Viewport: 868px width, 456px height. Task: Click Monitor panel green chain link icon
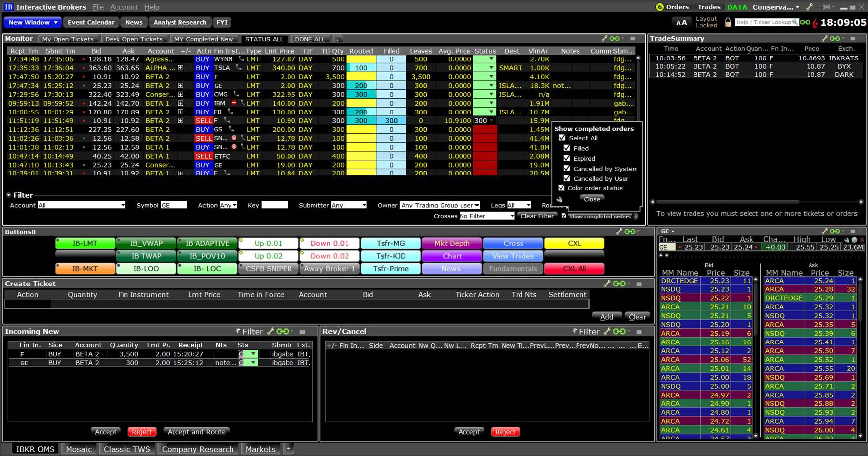tap(615, 38)
